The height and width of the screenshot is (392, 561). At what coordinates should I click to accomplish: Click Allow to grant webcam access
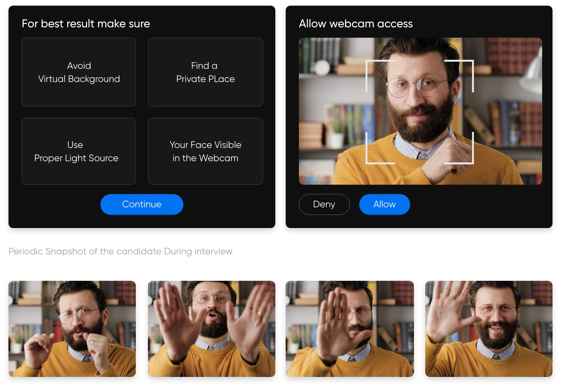(384, 204)
